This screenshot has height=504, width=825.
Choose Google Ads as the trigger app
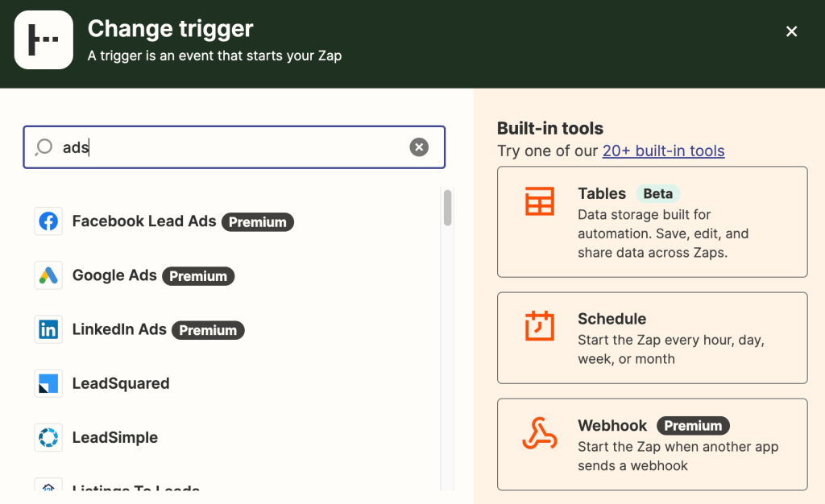tap(114, 275)
